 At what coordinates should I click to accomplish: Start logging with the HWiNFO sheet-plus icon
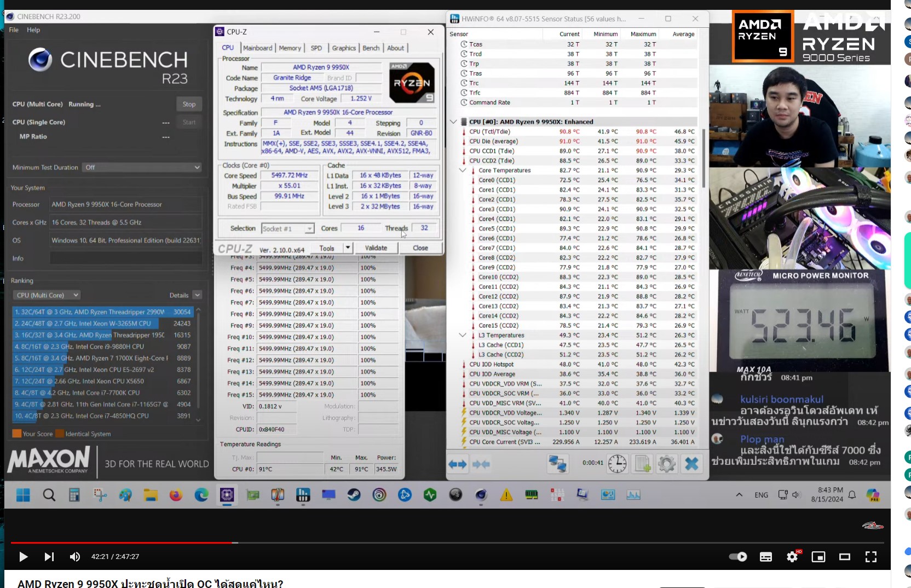pyautogui.click(x=643, y=464)
